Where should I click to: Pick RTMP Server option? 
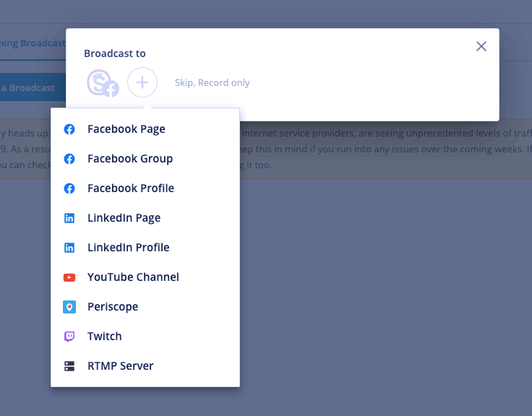[x=145, y=366]
